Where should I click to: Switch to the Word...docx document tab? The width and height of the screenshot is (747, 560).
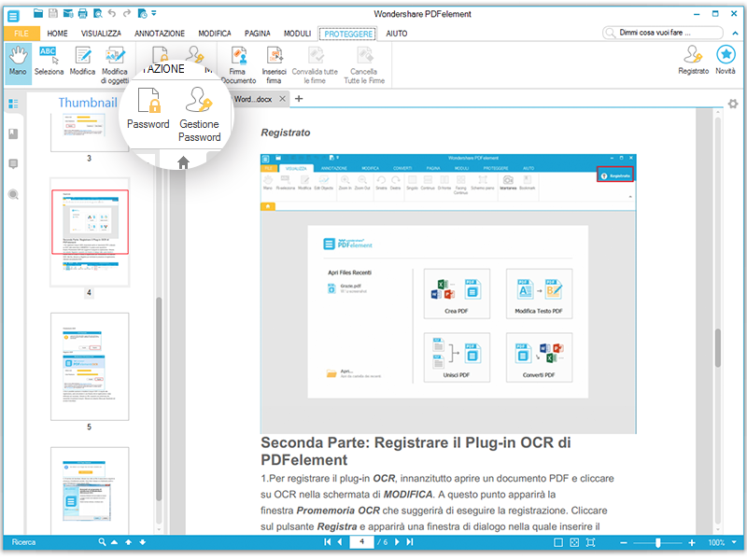click(x=252, y=99)
